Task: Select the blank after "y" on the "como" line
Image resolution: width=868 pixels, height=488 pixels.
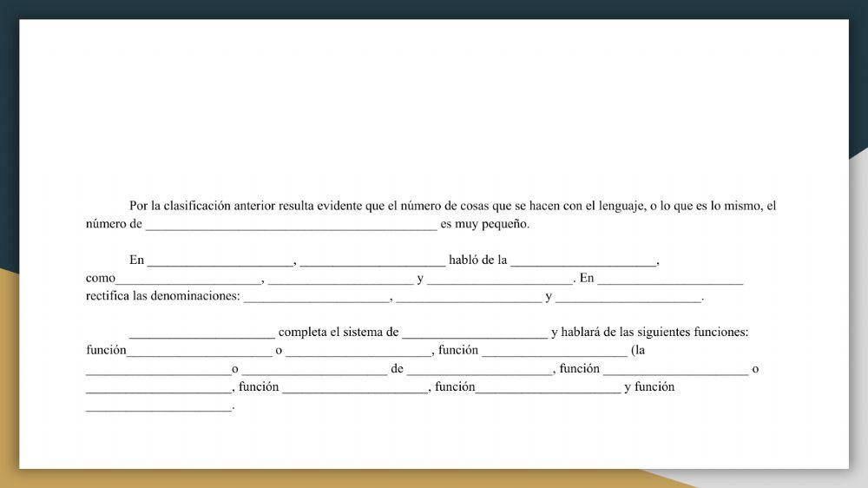Action: [500, 279]
